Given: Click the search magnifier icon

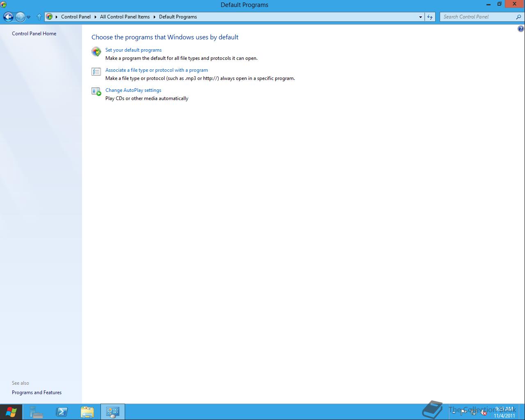Looking at the screenshot, I should (518, 17).
